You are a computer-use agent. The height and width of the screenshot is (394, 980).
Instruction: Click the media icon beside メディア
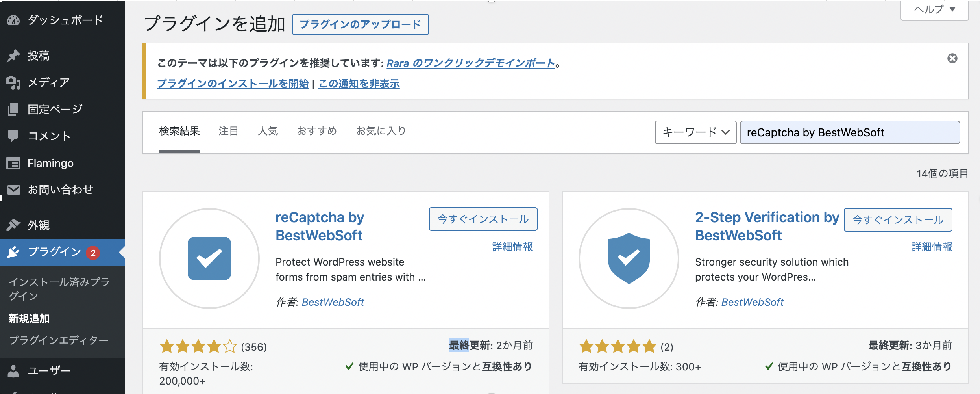point(13,82)
